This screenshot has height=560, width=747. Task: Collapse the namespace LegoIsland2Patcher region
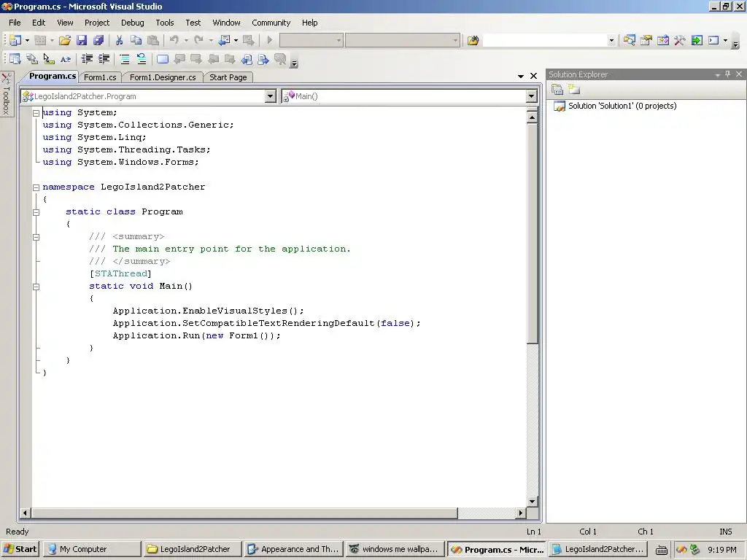pos(36,187)
